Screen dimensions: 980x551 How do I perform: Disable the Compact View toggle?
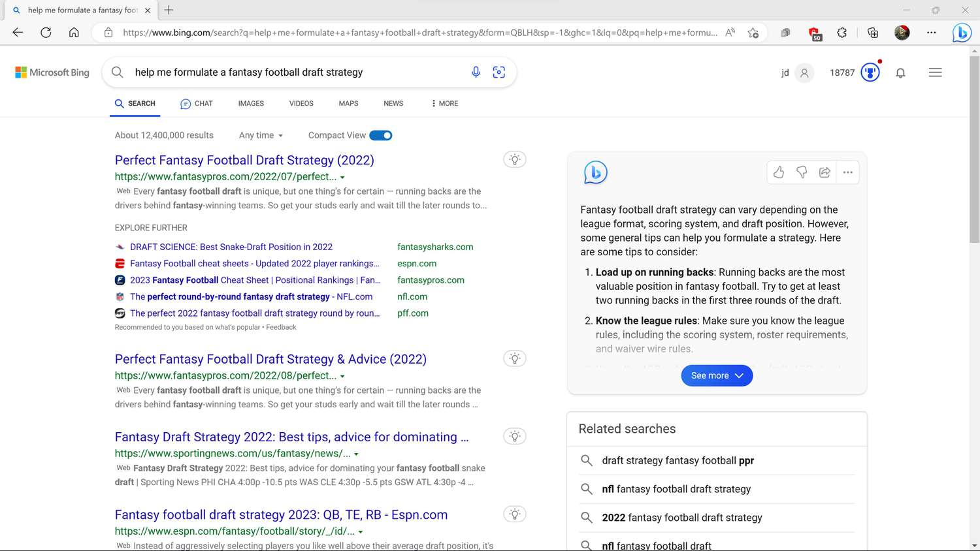point(381,135)
